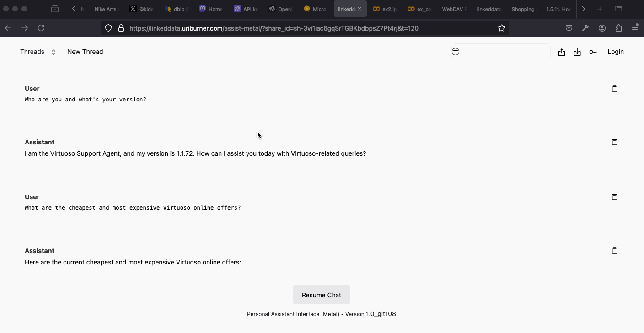Viewport: 644px width, 333px height.
Task: Switch to the ex_op tab
Action: click(x=420, y=9)
